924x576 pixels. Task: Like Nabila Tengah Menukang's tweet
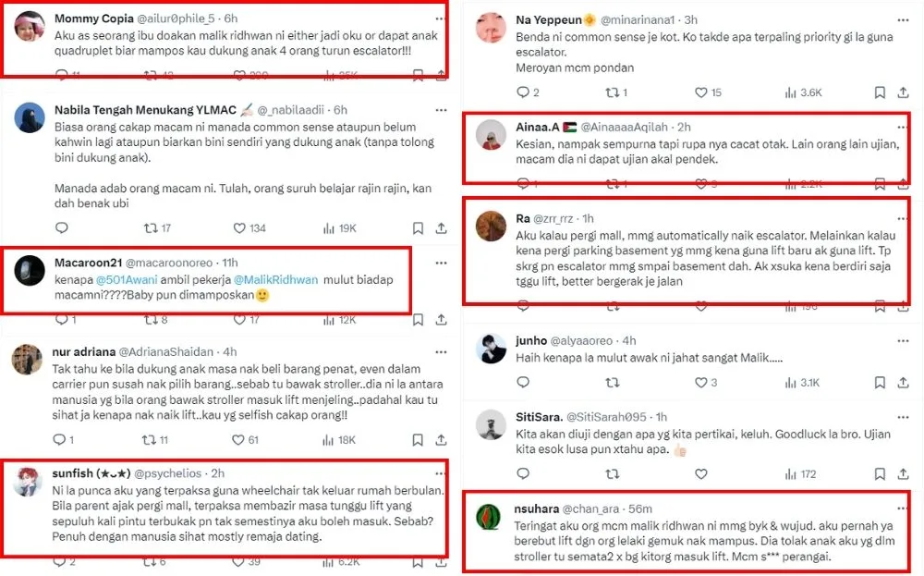tap(239, 228)
